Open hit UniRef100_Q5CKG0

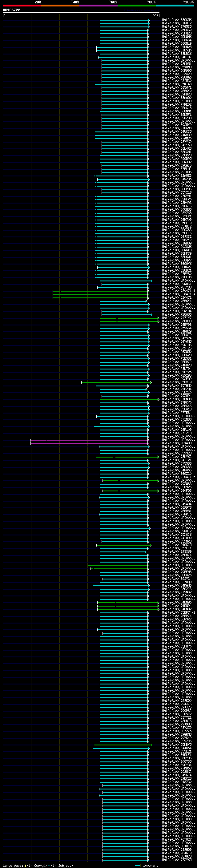(176, 30)
